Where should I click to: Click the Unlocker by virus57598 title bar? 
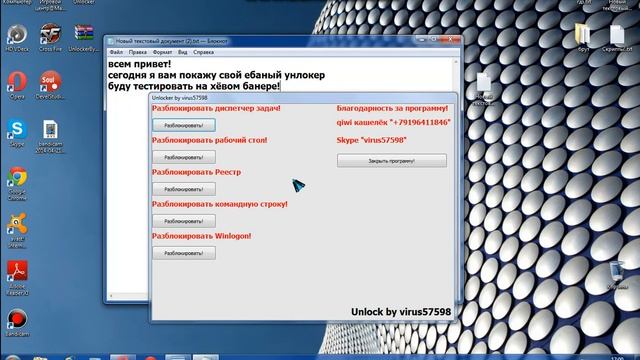pos(302,98)
